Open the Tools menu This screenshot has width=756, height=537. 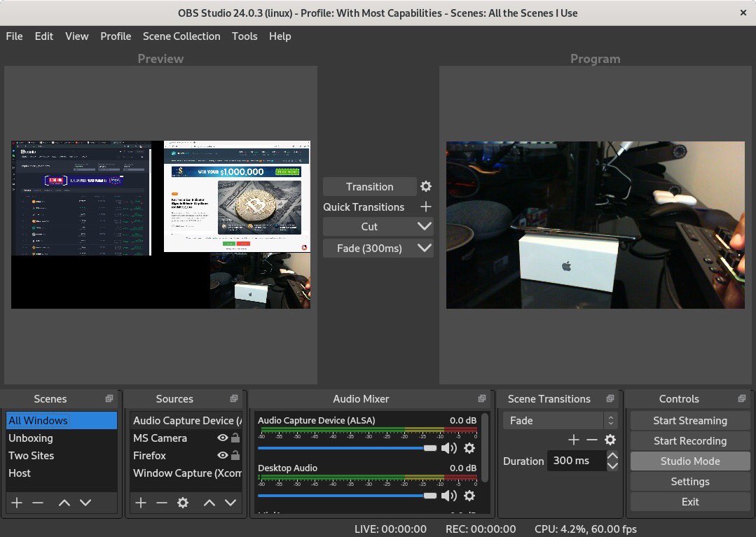(x=245, y=36)
